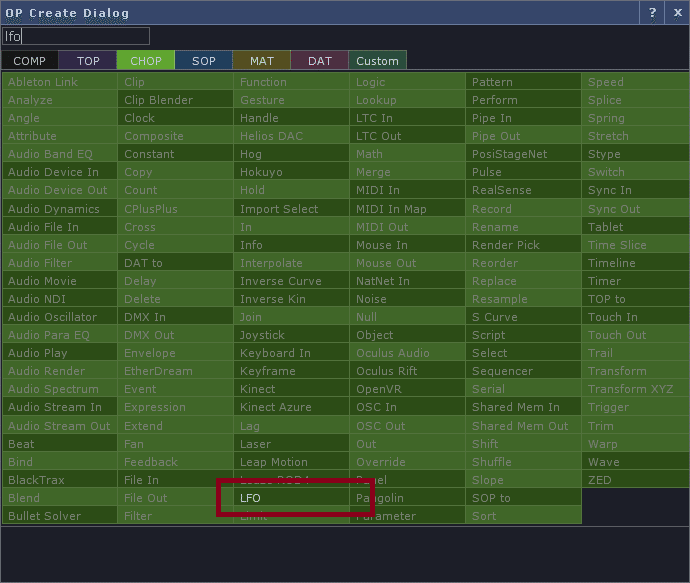
Task: Pick the Noise operator
Action: tap(407, 299)
